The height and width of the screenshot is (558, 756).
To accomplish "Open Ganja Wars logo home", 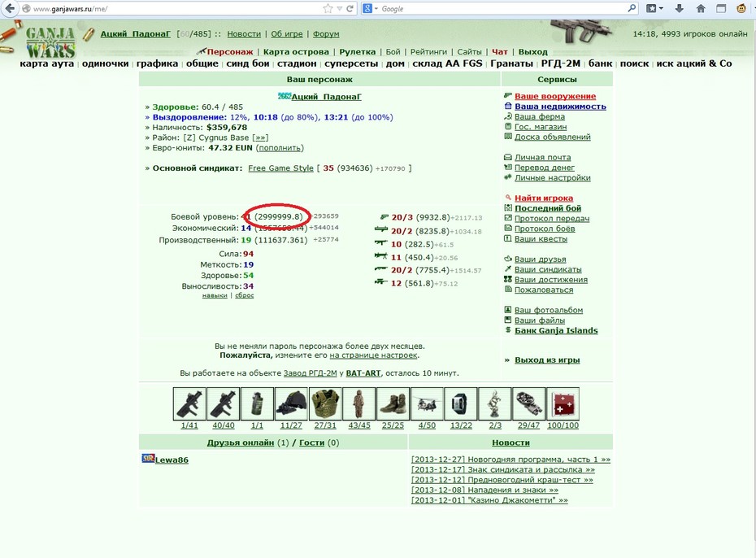I will coord(50,42).
